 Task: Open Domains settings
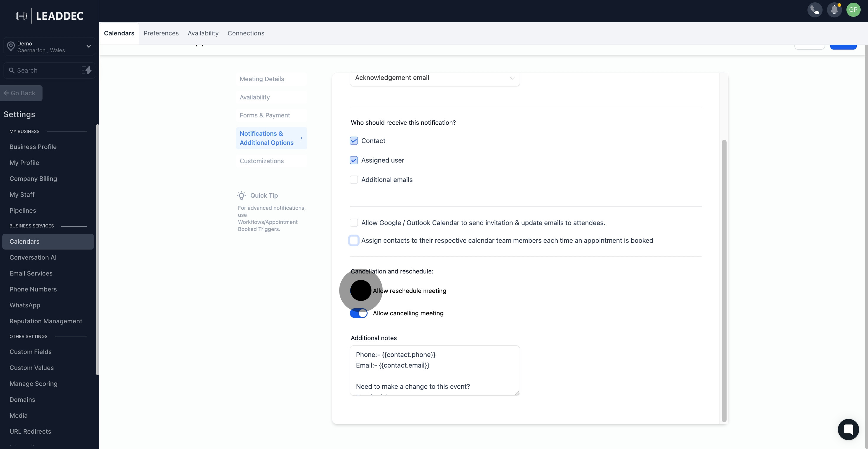pyautogui.click(x=22, y=400)
